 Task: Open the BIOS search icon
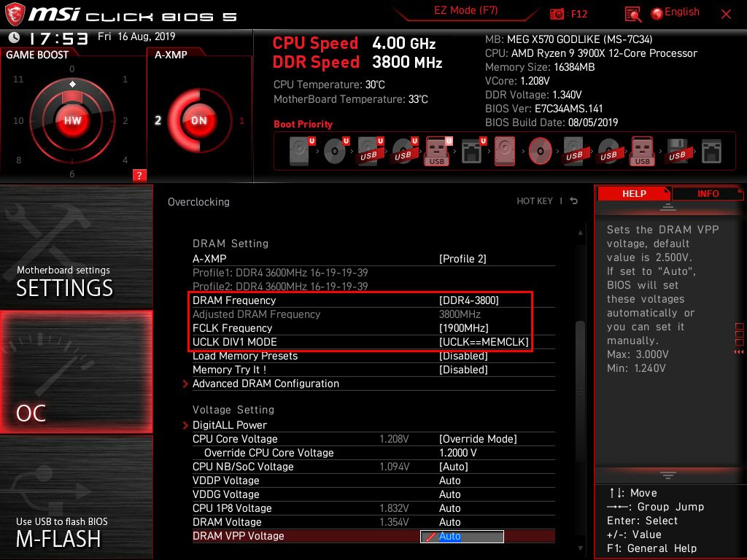(633, 14)
